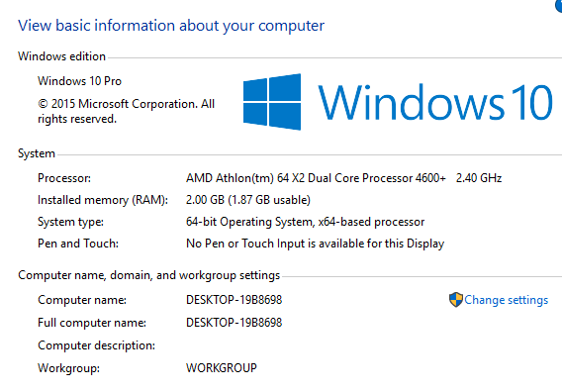562x392 pixels.
Task: Click the page heading View basic information
Action: [x=171, y=26]
